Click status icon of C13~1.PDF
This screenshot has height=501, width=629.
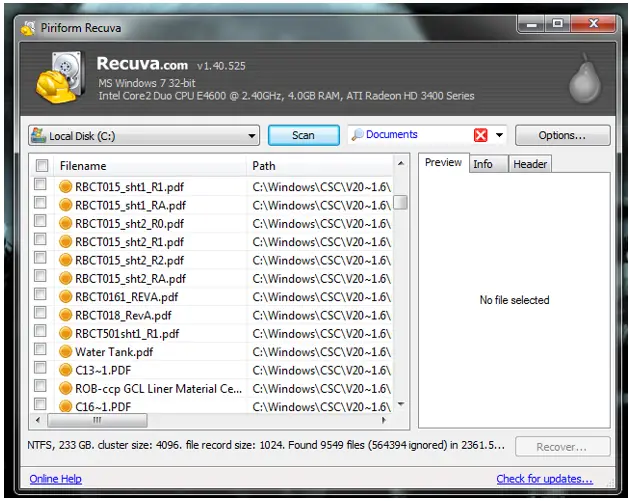[65, 370]
